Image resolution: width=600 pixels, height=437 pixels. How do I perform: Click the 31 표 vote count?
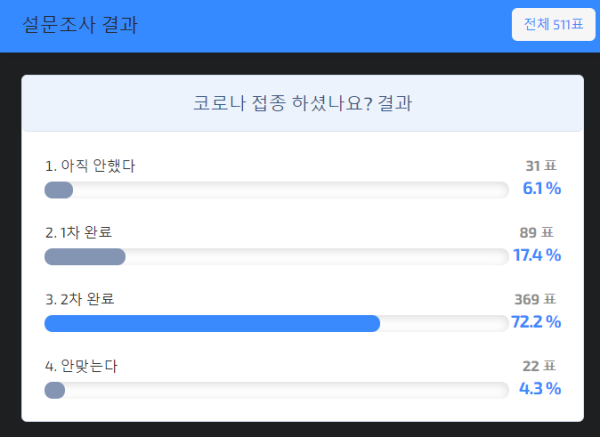pyautogui.click(x=541, y=166)
